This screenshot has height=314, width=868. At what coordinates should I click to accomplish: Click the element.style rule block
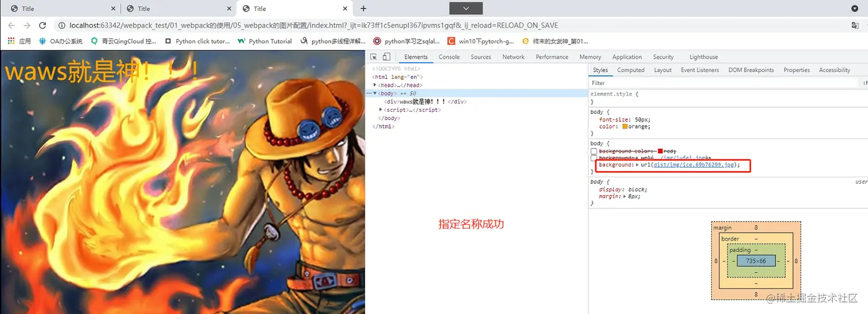tap(728, 98)
